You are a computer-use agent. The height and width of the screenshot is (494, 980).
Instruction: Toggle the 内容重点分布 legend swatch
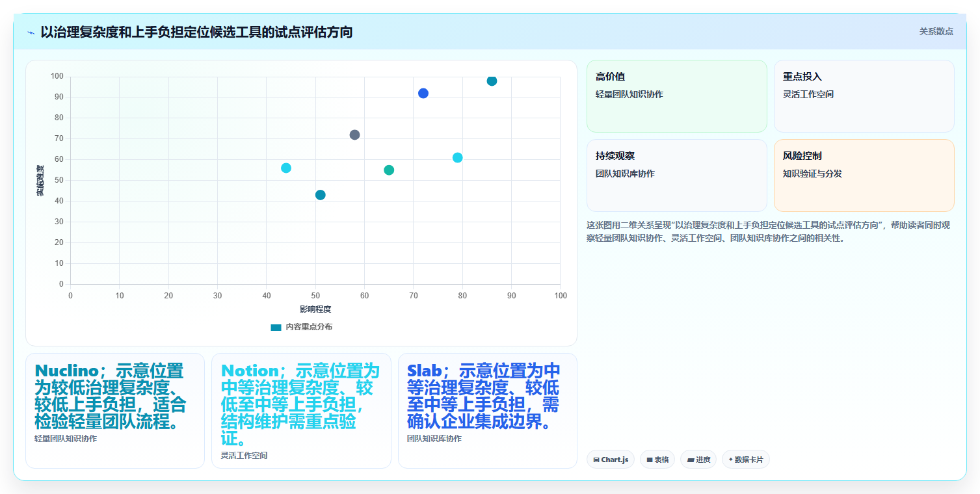(x=276, y=327)
